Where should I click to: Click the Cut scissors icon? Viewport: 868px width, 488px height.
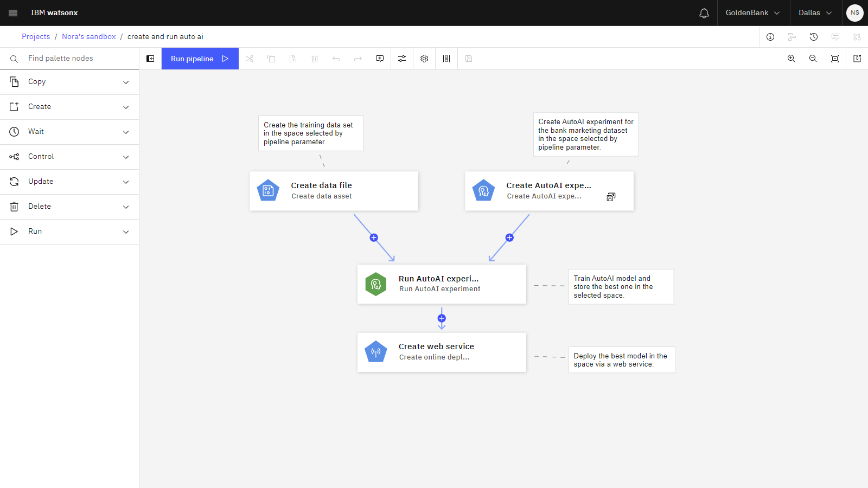250,59
